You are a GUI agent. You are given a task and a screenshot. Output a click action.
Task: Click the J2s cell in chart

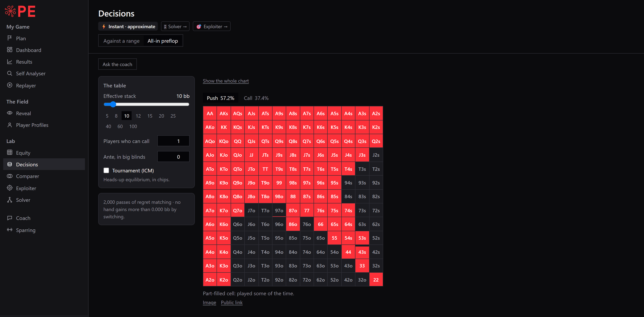[376, 155]
